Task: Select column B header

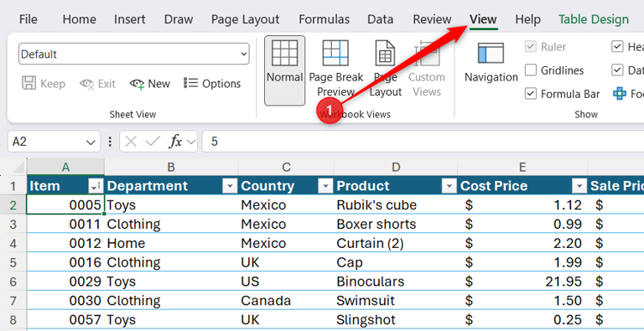Action: pos(171,167)
